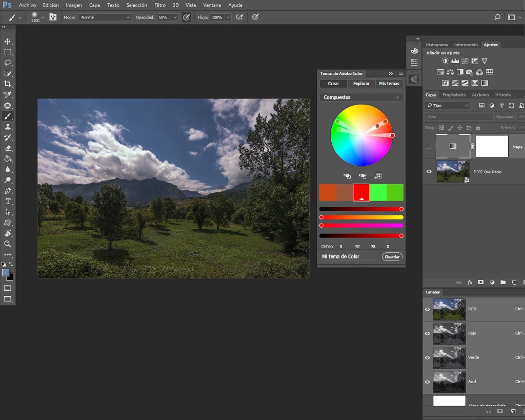Add a Curves adjustment
525x420 pixels.
click(x=465, y=61)
